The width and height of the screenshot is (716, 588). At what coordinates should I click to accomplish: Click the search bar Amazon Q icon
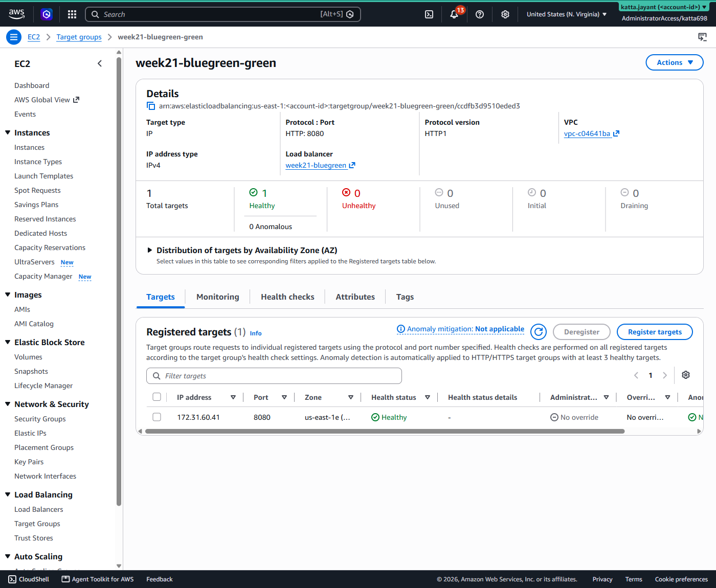tap(350, 14)
